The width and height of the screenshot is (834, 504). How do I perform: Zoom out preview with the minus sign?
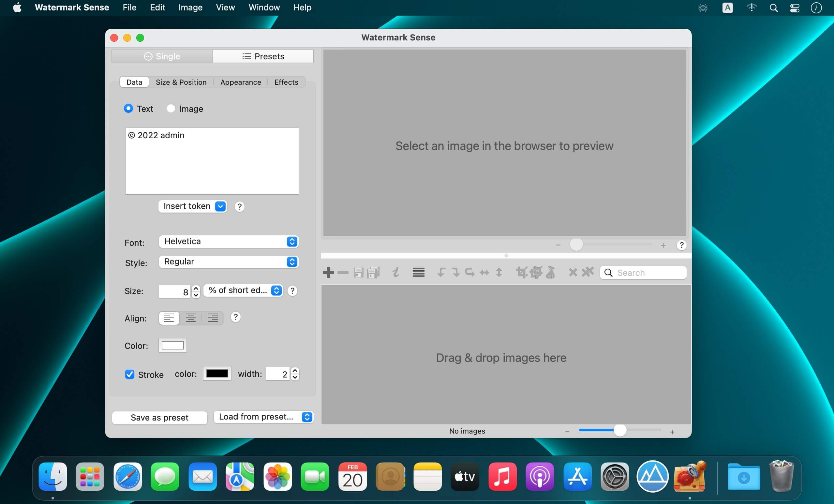558,245
